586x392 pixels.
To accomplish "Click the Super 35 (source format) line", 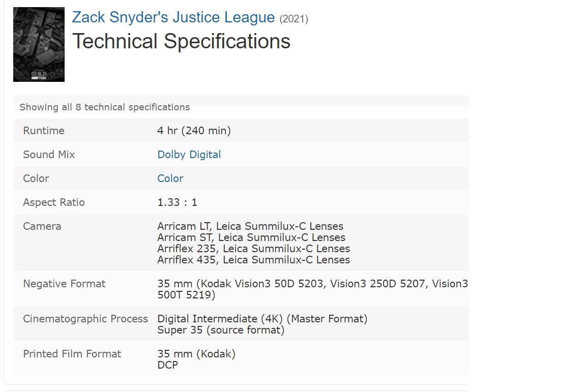I will (221, 330).
